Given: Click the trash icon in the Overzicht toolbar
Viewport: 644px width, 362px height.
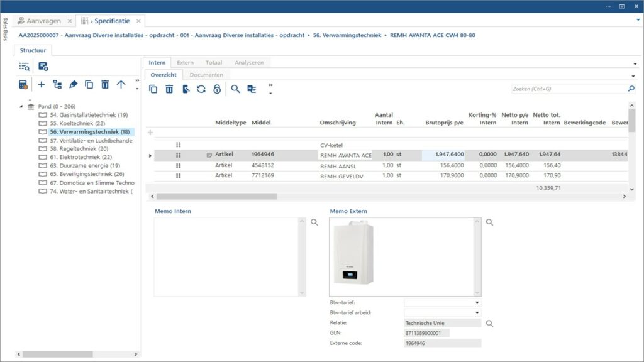Looking at the screenshot, I should pos(169,89).
